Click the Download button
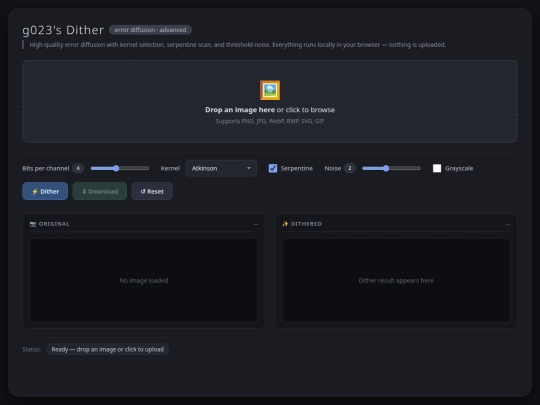 pos(100,191)
